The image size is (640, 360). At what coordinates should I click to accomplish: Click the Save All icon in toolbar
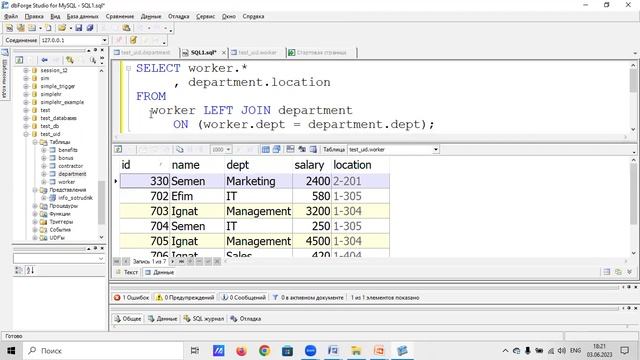pyautogui.click(x=89, y=28)
